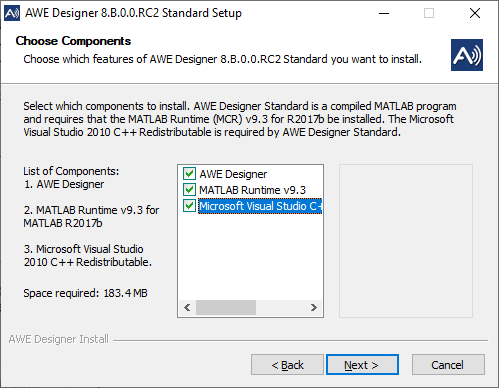Proceed by clicking Next button
This screenshot has height=388, width=499.
(362, 365)
